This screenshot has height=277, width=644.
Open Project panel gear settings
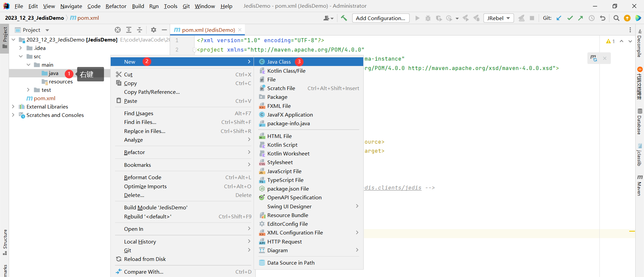(x=154, y=30)
